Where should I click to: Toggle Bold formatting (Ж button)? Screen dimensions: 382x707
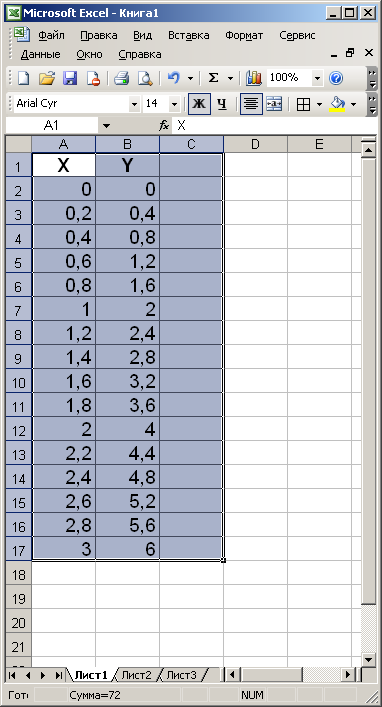[x=199, y=104]
